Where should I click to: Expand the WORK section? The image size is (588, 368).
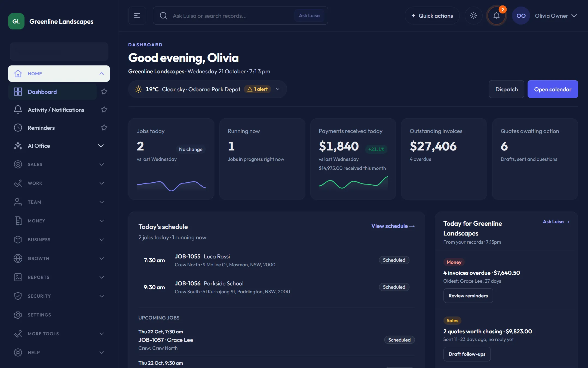[59, 183]
